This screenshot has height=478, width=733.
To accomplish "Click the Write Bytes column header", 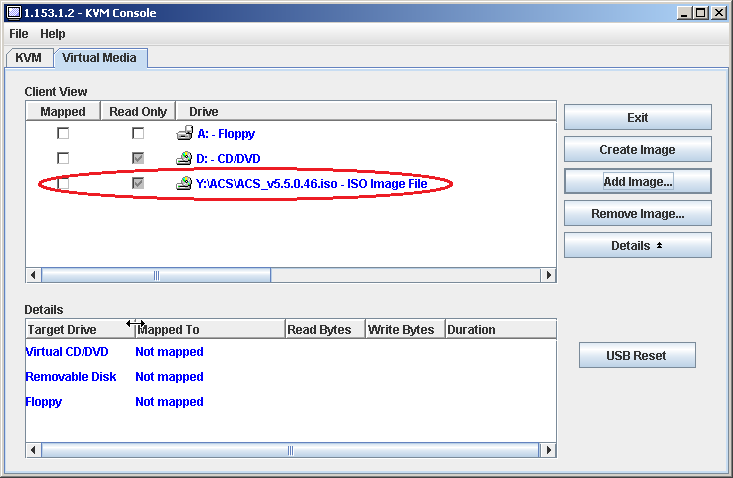I will point(405,329).
